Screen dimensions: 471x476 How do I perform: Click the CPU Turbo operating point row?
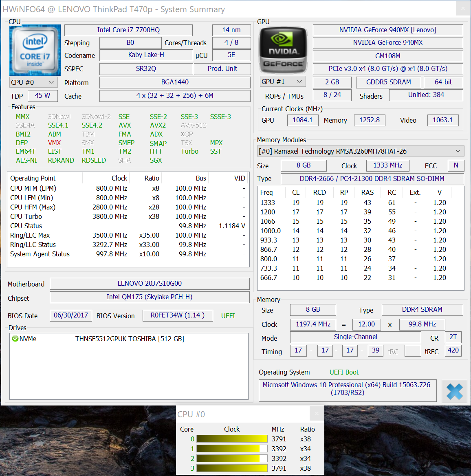click(128, 216)
